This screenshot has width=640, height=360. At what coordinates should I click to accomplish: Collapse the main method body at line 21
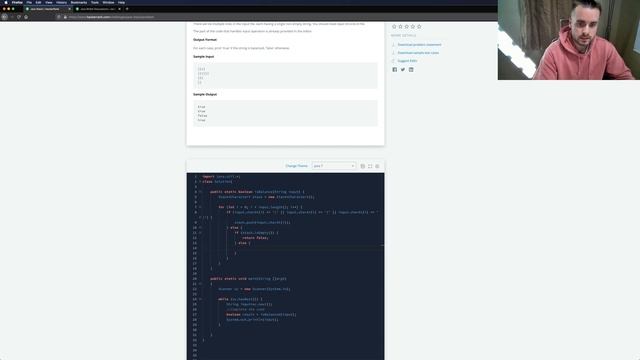[x=200, y=284]
